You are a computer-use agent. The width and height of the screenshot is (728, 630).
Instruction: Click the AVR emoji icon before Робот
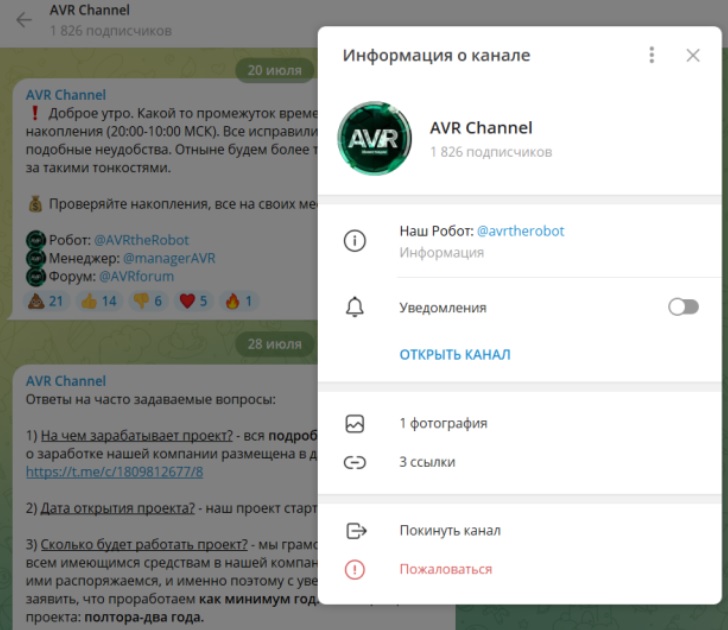(36, 240)
